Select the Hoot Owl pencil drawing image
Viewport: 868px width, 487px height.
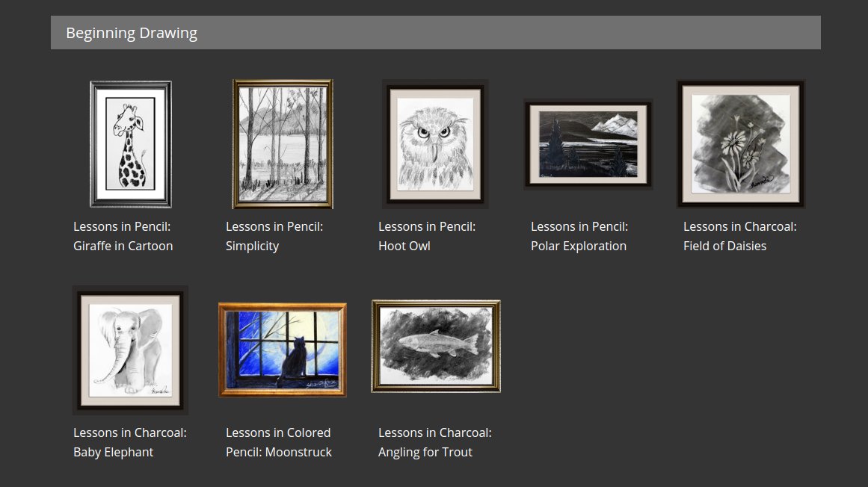pos(435,143)
